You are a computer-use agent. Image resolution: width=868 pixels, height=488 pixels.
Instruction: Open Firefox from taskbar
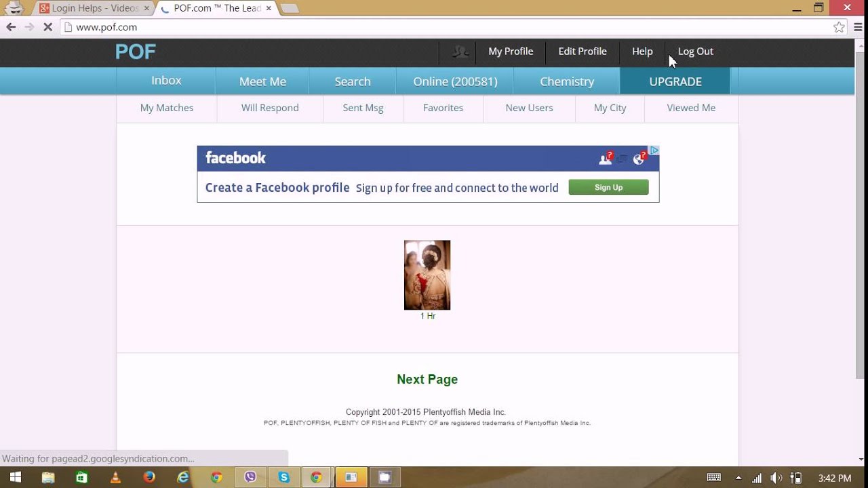pyautogui.click(x=149, y=477)
